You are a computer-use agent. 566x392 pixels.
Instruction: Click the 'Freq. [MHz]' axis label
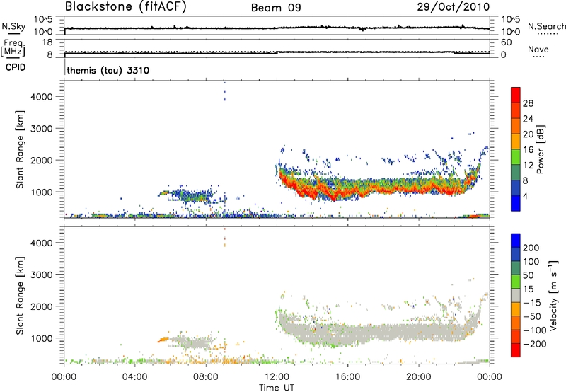(x=13, y=47)
